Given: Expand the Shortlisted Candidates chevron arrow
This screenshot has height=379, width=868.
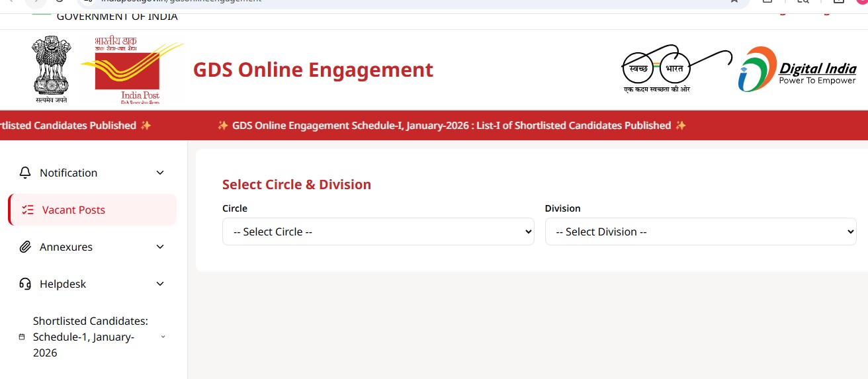Looking at the screenshot, I should pos(163,337).
